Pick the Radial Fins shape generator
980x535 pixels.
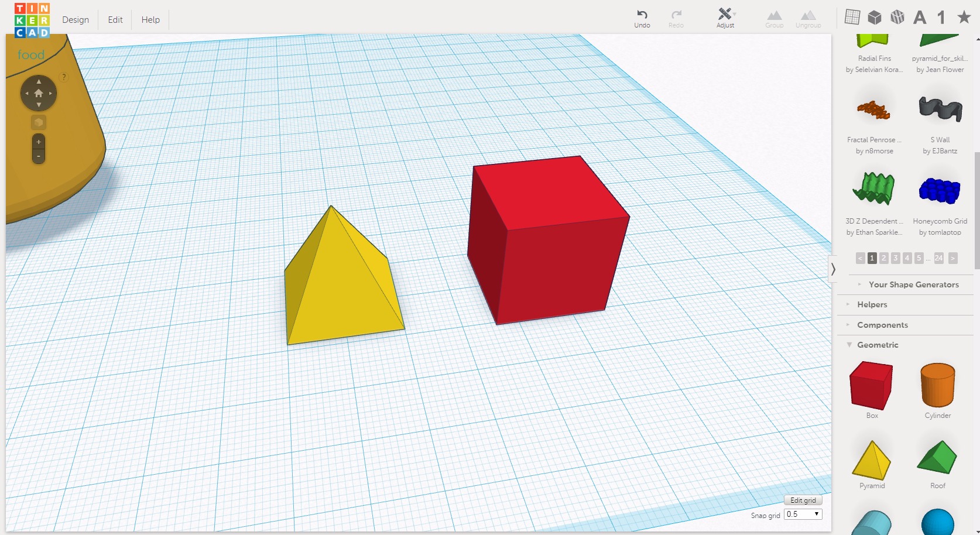(874, 54)
